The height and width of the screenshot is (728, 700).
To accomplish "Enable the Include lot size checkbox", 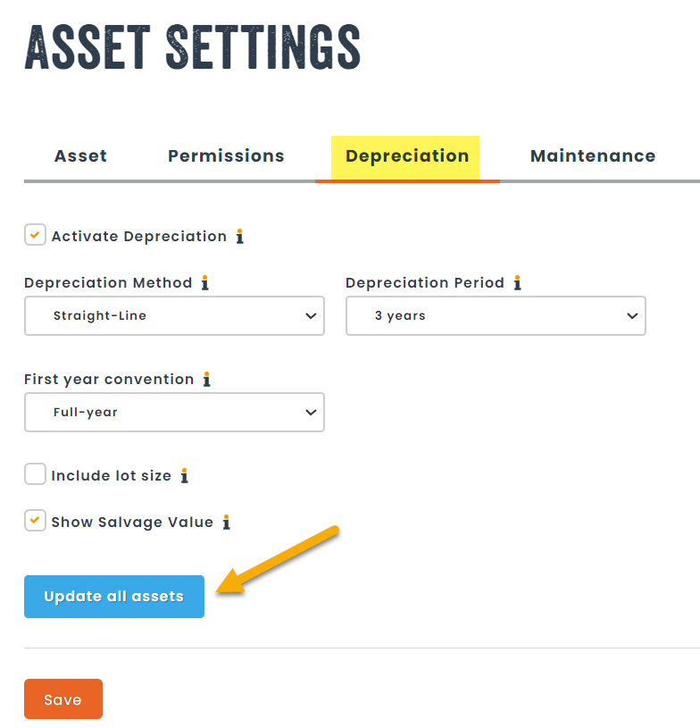I will 35,474.
